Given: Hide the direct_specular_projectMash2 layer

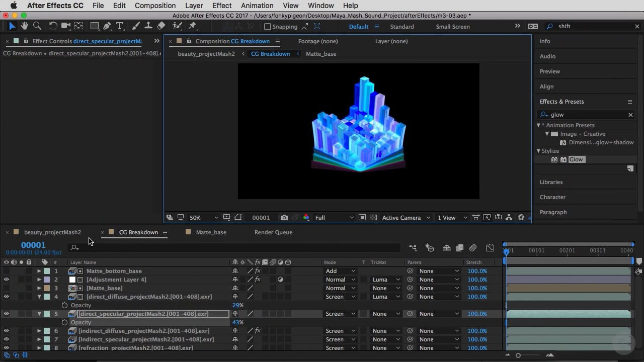Looking at the screenshot, I should point(7,314).
